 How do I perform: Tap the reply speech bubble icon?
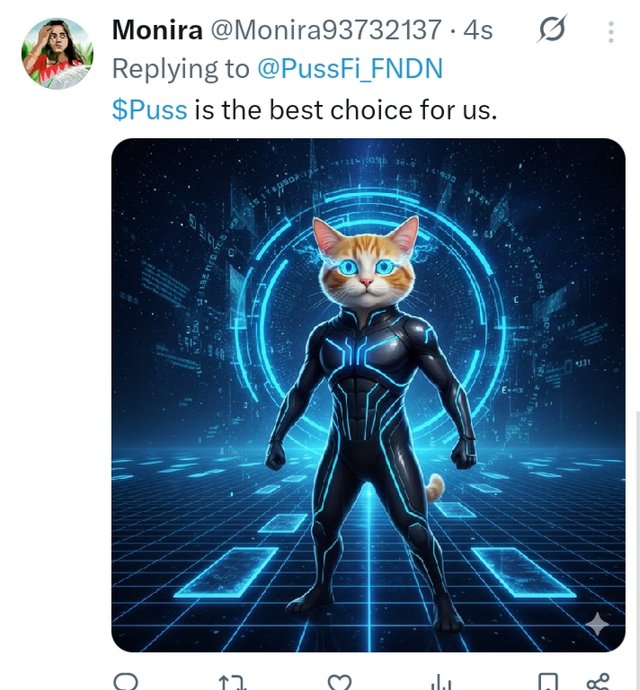126,682
